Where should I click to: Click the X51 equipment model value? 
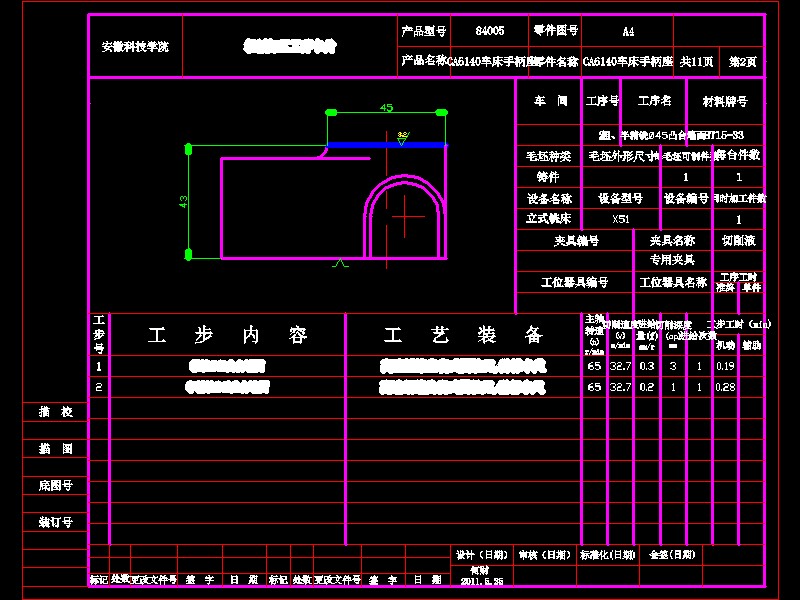(x=621, y=219)
